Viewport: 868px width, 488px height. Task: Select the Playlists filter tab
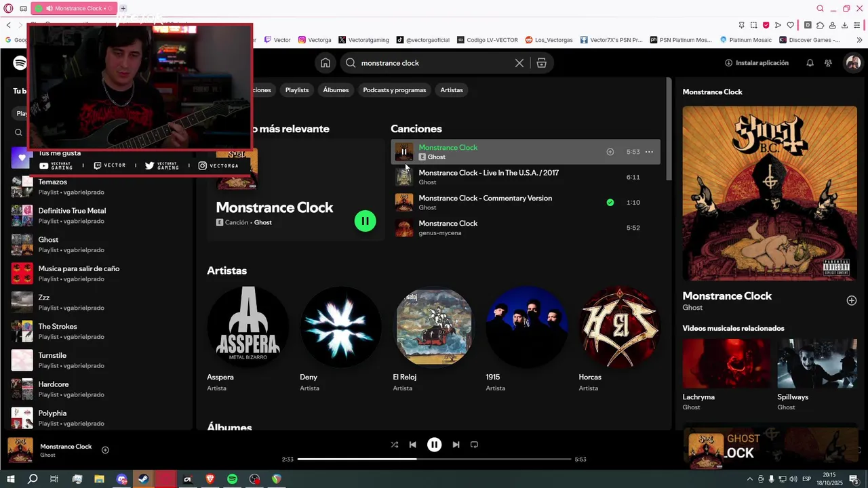(297, 90)
